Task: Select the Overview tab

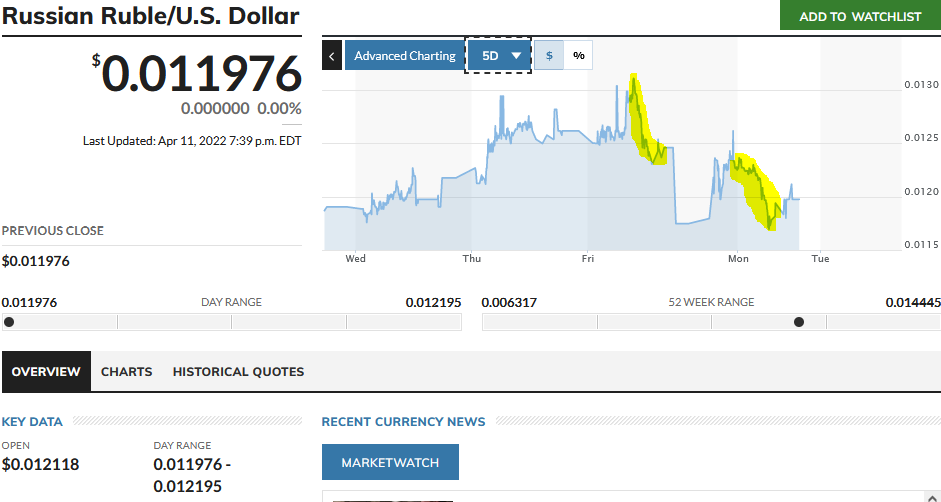Action: (46, 372)
